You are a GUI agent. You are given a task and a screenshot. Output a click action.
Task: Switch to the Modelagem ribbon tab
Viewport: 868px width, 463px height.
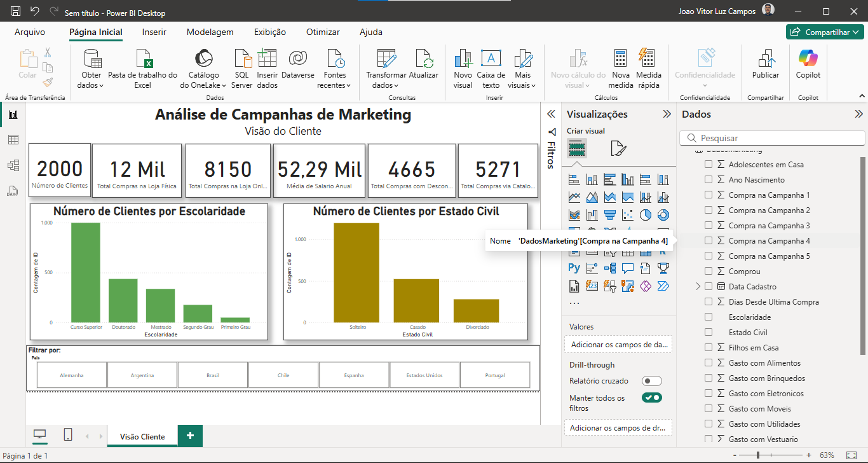210,32
